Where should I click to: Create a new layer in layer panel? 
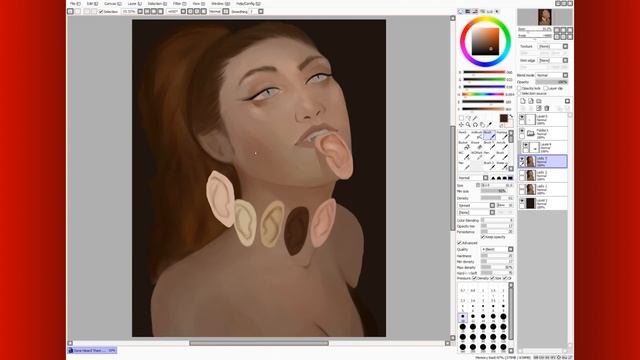(x=523, y=101)
